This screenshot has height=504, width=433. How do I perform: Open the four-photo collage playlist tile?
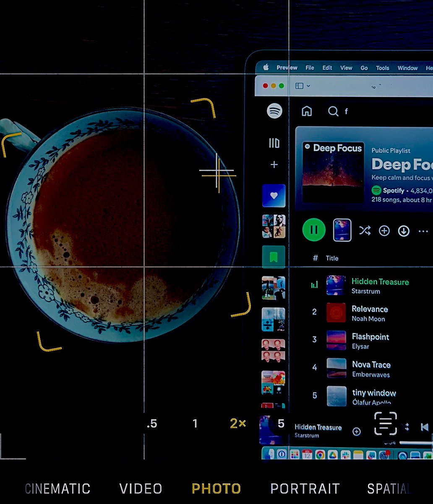[x=274, y=226]
